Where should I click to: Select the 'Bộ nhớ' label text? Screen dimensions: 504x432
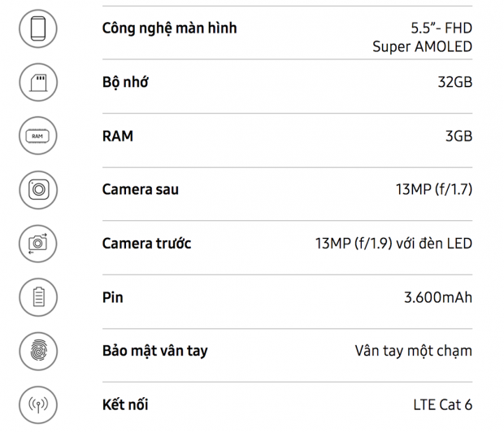tap(125, 82)
